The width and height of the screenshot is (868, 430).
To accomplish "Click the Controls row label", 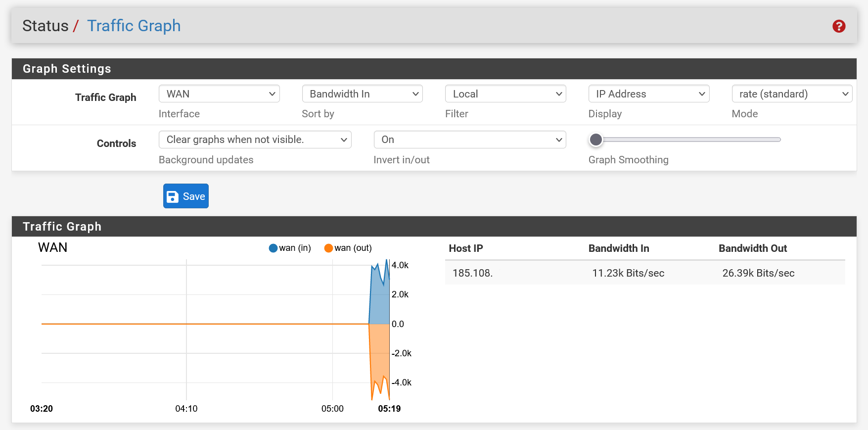I will [x=116, y=143].
